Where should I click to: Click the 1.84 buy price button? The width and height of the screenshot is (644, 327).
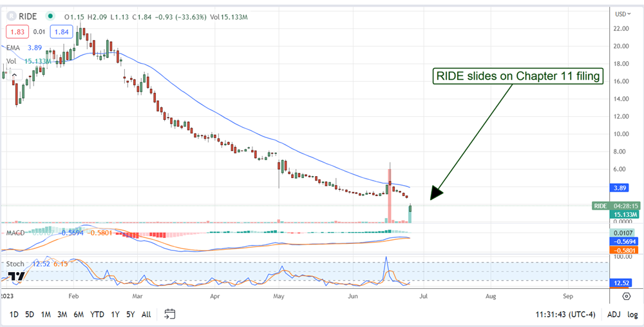(62, 32)
